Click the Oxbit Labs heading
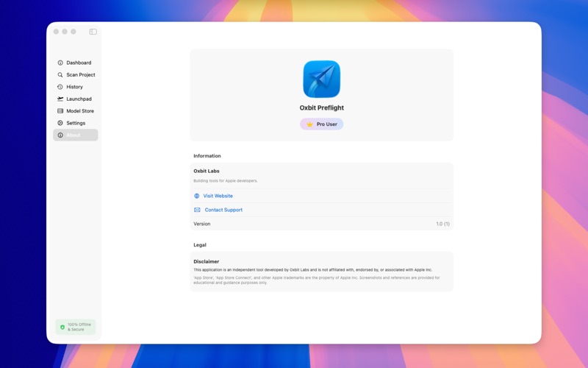 (x=207, y=171)
